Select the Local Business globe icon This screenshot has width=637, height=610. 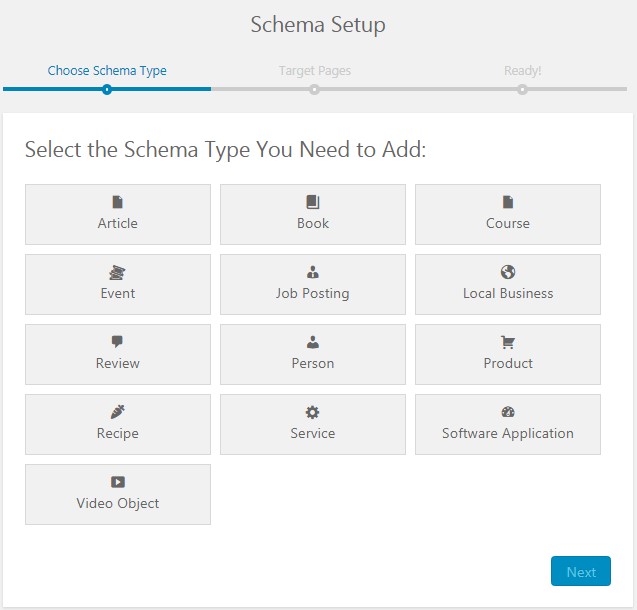508,272
